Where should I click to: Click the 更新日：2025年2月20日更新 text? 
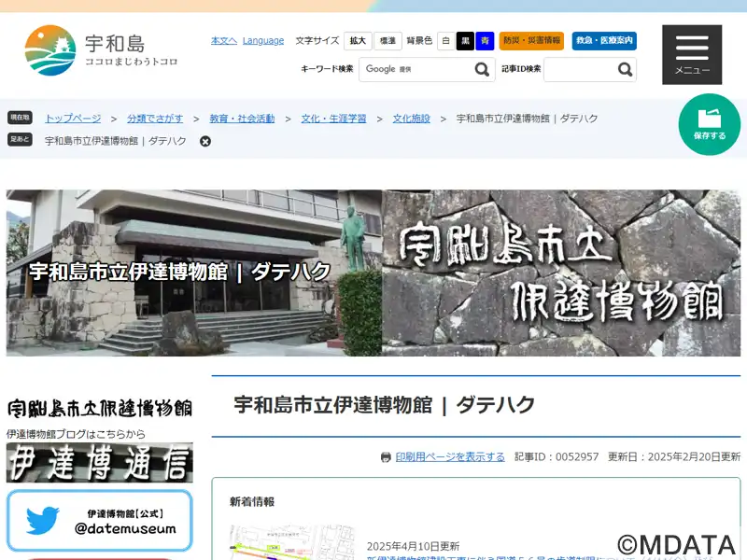click(674, 457)
